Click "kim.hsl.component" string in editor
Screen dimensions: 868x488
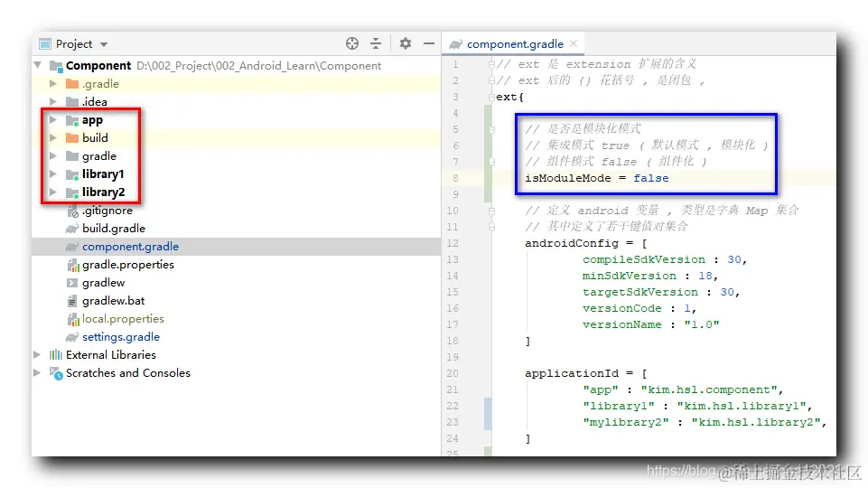(x=708, y=389)
